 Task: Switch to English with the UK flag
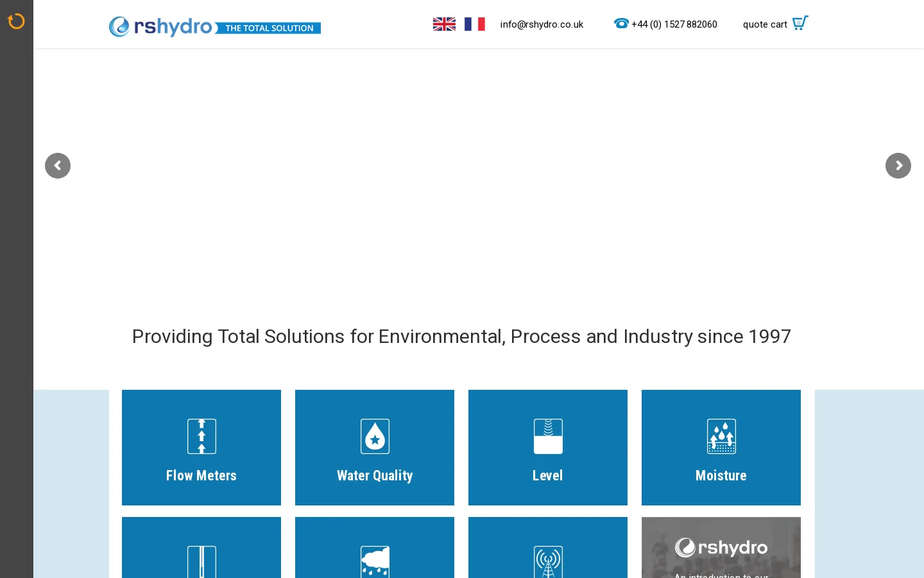444,24
